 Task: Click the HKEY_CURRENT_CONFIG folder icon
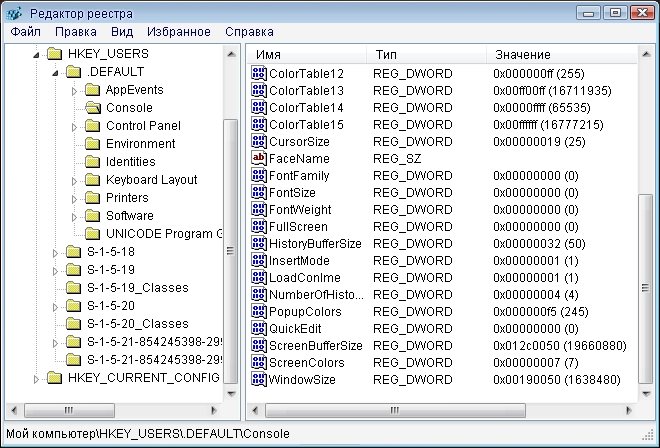tap(55, 378)
